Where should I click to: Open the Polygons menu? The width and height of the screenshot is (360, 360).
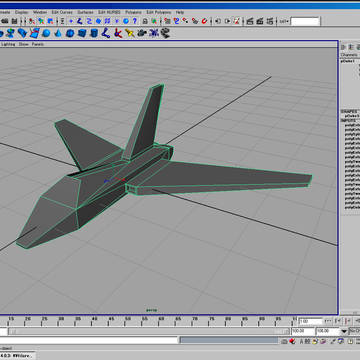pos(133,12)
